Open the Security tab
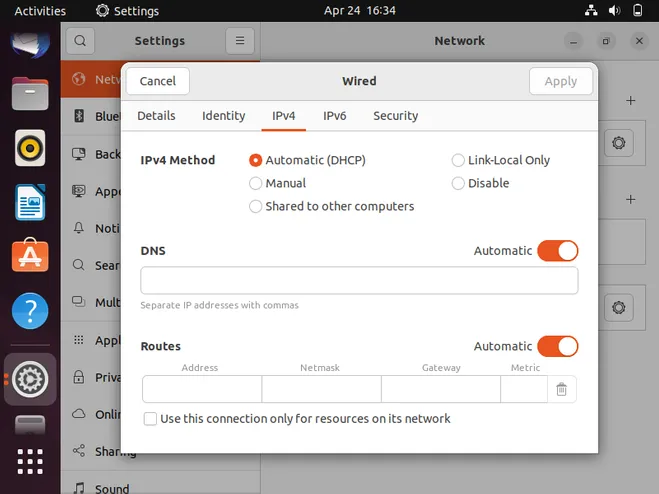Viewport: 659px width, 494px height. (x=395, y=116)
